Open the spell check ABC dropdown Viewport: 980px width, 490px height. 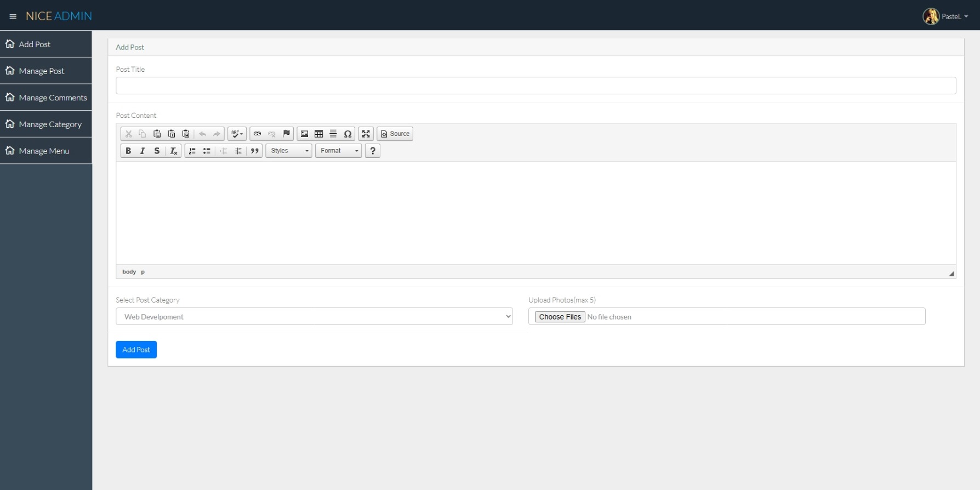[x=237, y=134]
